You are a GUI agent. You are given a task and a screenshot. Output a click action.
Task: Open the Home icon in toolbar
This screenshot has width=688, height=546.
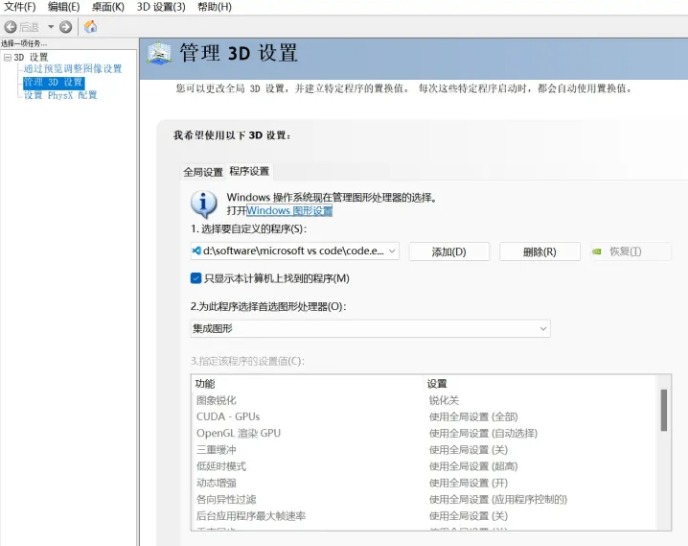point(90,27)
